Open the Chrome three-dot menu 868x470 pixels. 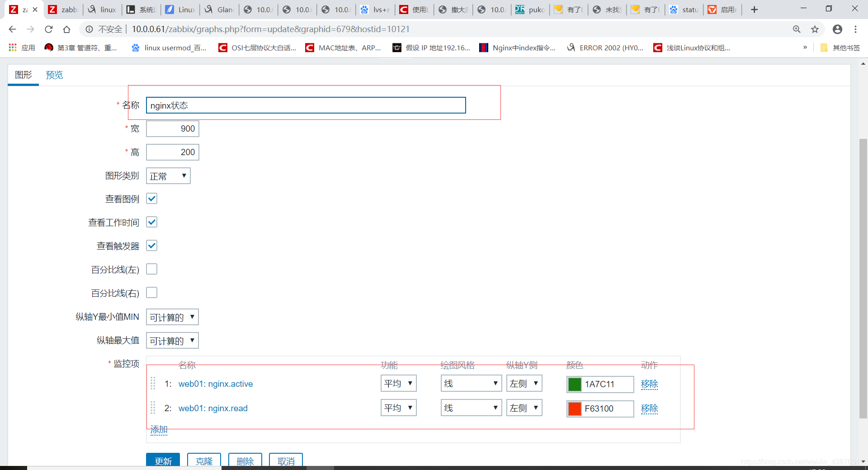coord(855,29)
